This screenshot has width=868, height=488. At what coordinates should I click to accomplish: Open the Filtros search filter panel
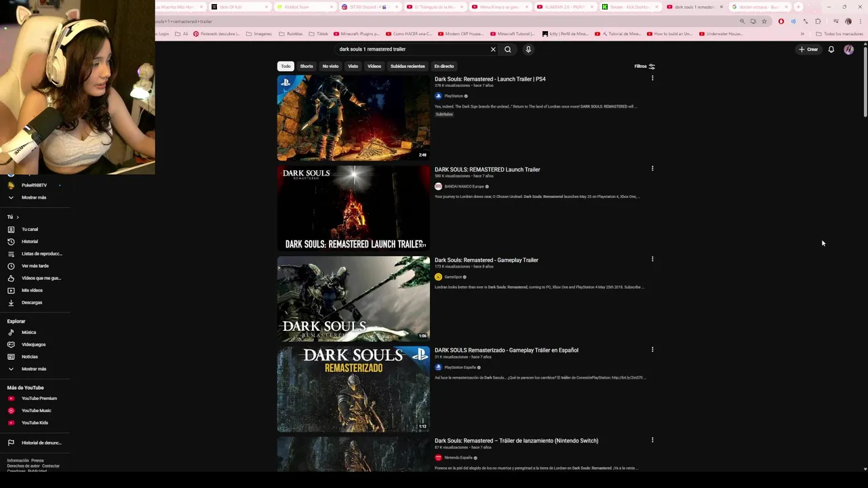(644, 66)
